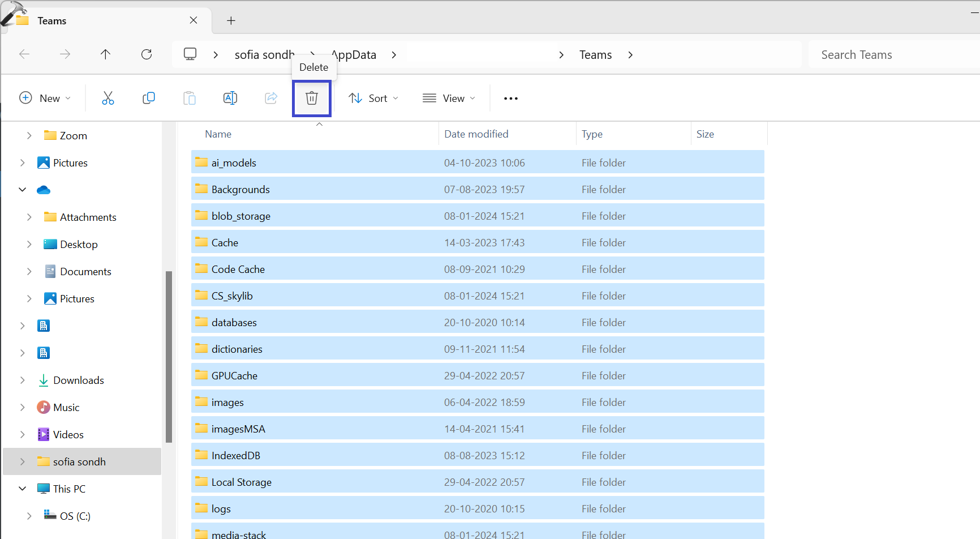Click the Copy icon in toolbar
980x539 pixels.
click(149, 99)
